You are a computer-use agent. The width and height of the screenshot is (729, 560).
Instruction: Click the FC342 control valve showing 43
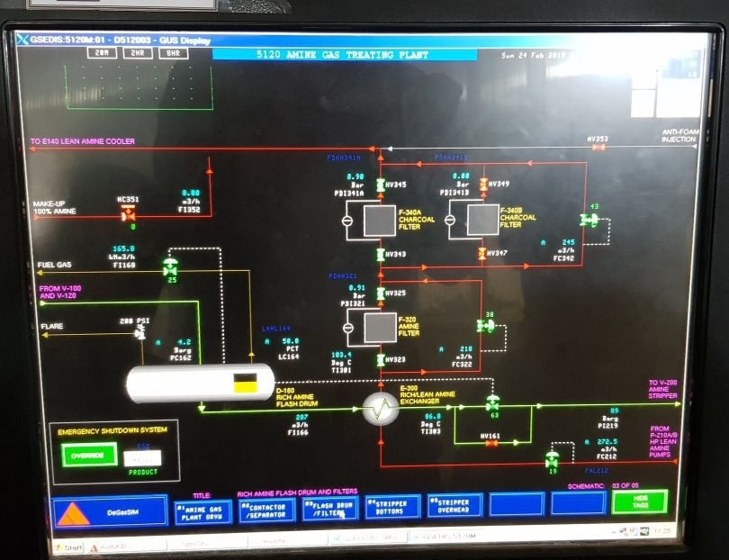point(589,219)
